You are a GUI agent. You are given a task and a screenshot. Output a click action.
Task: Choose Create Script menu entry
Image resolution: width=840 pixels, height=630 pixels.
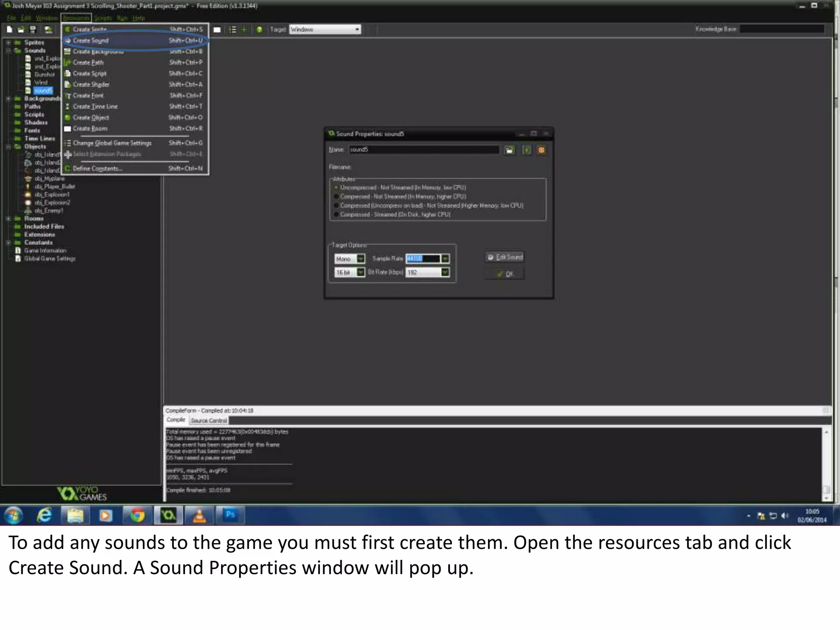(135, 73)
